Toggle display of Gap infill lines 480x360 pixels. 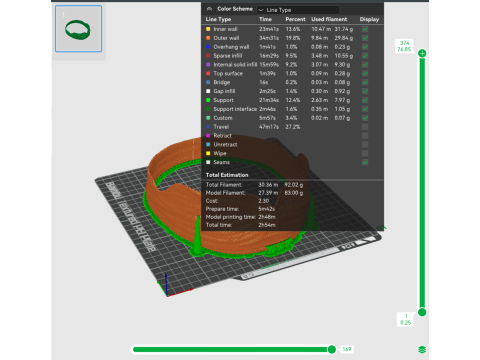click(365, 91)
